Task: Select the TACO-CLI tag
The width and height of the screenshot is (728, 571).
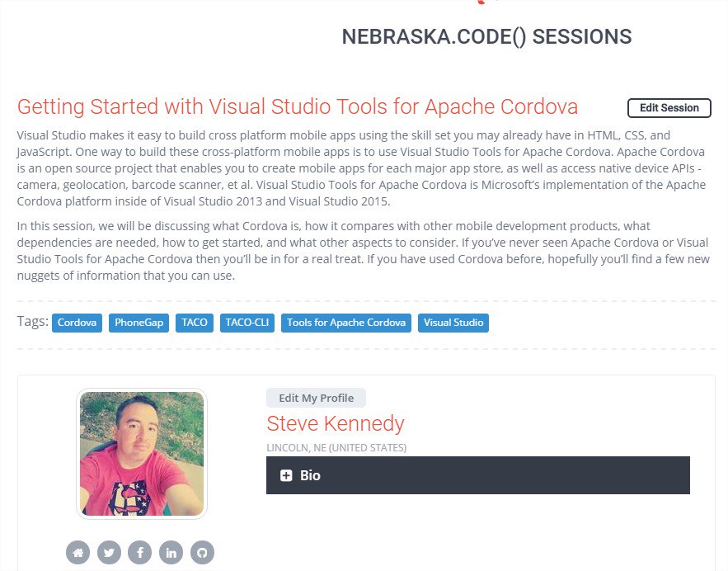Action: point(247,323)
